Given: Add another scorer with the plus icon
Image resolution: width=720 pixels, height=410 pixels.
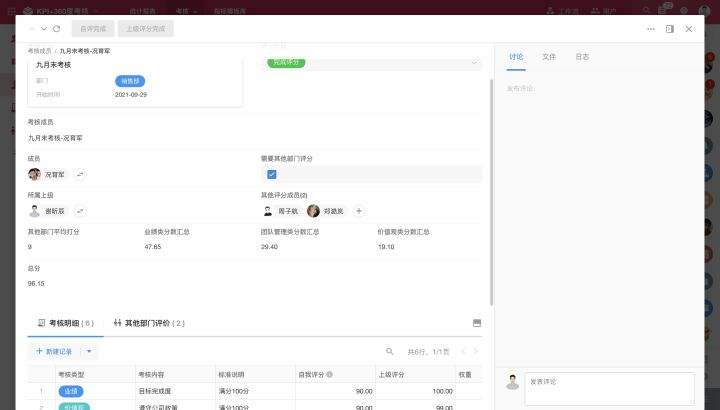Looking at the screenshot, I should (359, 211).
